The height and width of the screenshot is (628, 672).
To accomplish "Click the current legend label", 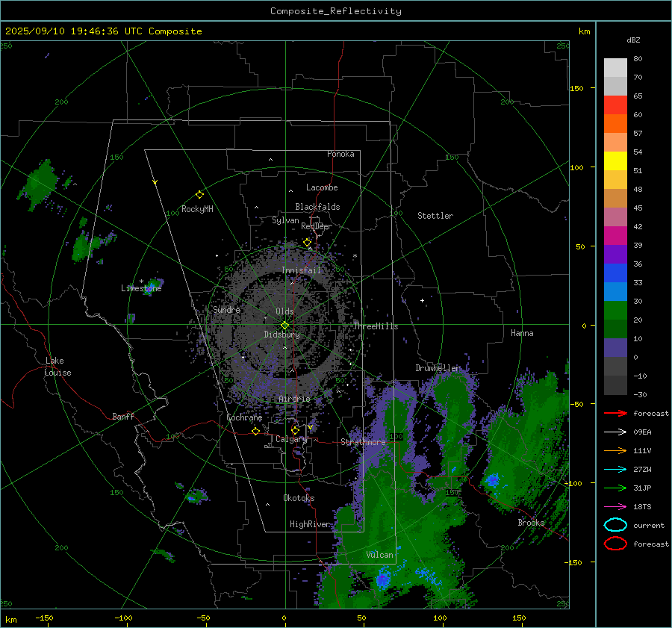I will tap(649, 525).
